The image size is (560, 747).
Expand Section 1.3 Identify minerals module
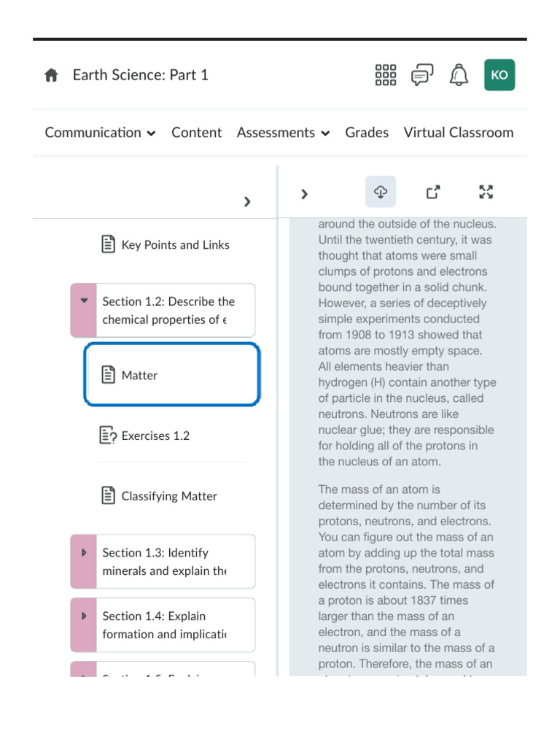84,553
